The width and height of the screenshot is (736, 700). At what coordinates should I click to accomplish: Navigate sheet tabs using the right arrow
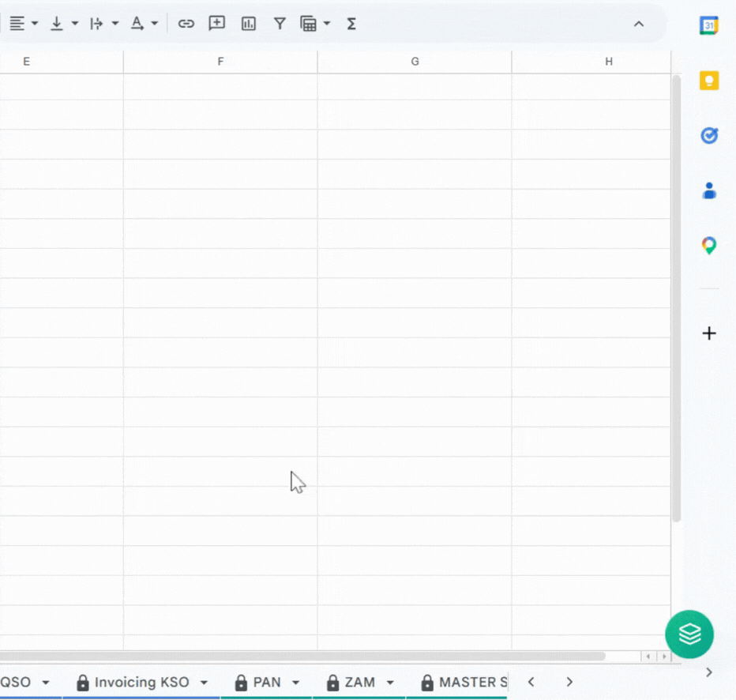pyautogui.click(x=569, y=682)
